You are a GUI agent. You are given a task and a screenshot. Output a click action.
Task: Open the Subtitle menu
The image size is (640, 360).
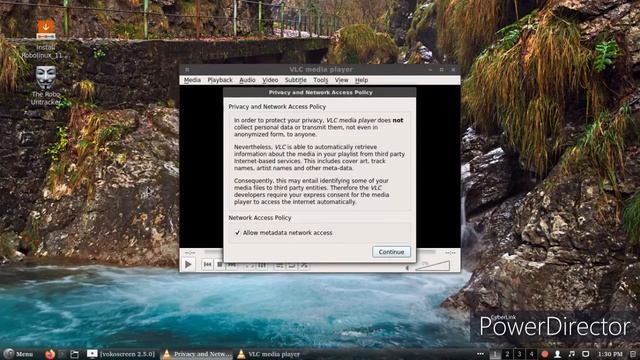pos(296,80)
